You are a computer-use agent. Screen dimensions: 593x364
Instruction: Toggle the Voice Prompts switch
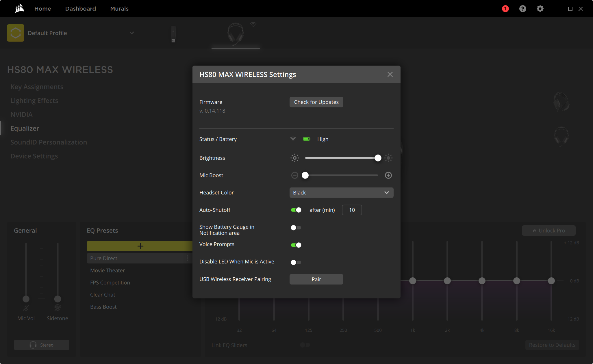[296, 245]
